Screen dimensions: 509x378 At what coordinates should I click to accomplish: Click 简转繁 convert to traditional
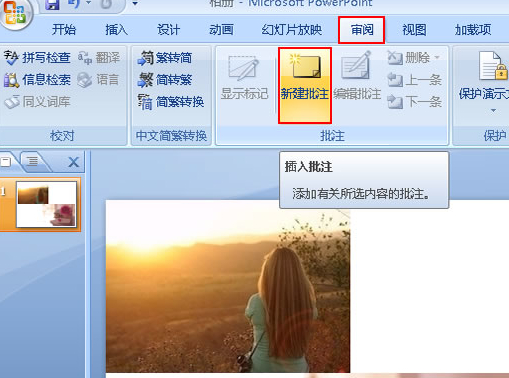click(165, 80)
